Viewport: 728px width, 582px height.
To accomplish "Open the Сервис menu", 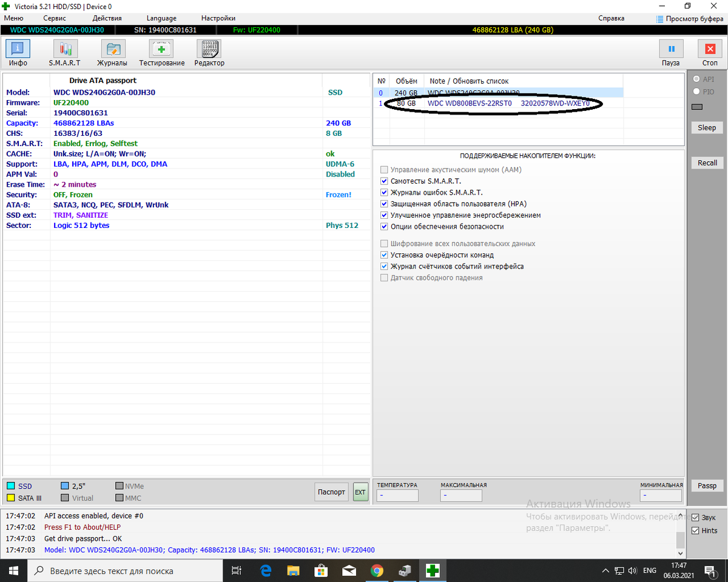I will coord(55,18).
